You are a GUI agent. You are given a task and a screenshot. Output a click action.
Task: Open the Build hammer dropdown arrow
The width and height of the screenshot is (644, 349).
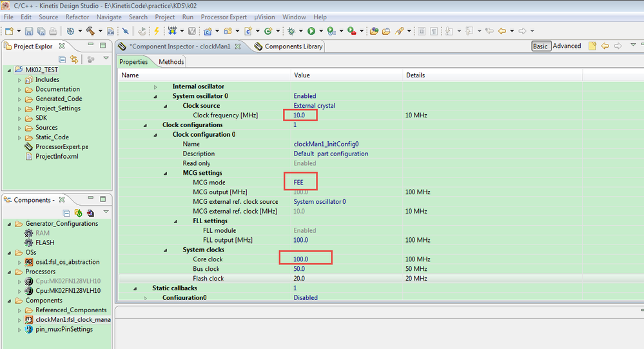point(100,31)
